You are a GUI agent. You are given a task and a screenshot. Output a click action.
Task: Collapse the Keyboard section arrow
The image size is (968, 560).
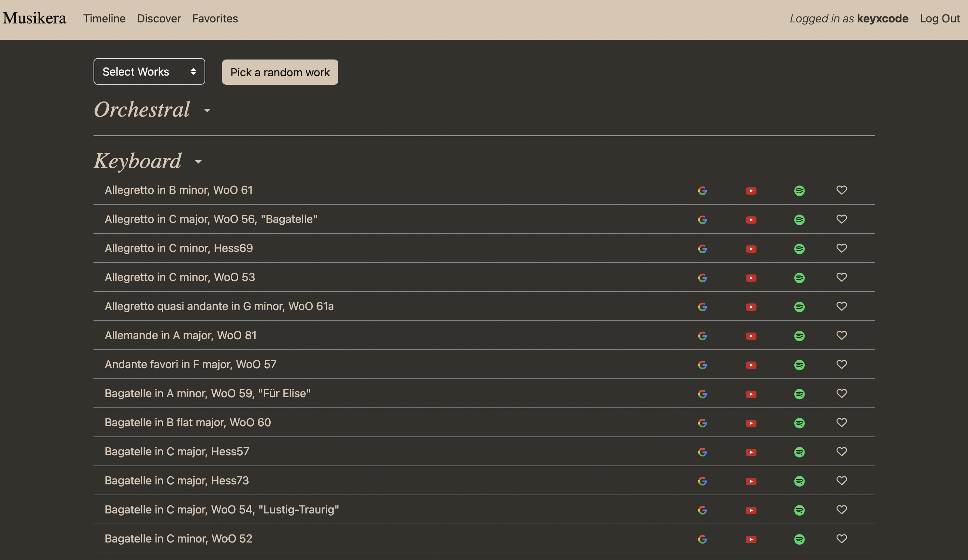[x=198, y=162]
